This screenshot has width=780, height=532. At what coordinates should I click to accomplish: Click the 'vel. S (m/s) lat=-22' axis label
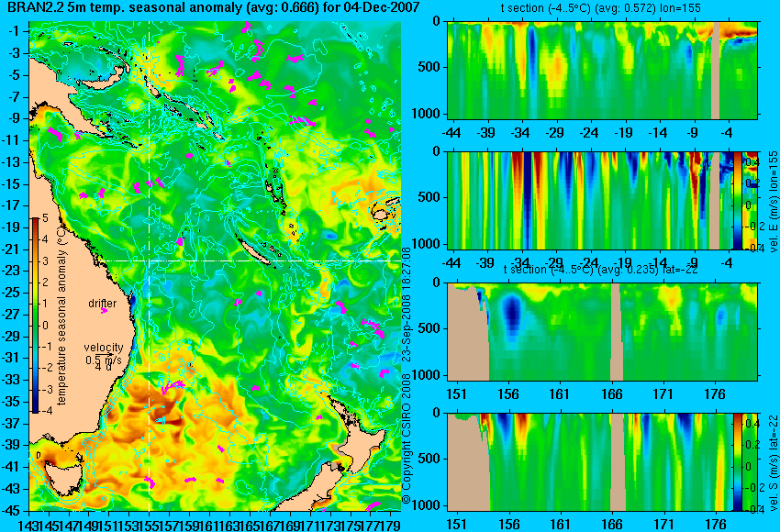(773, 462)
